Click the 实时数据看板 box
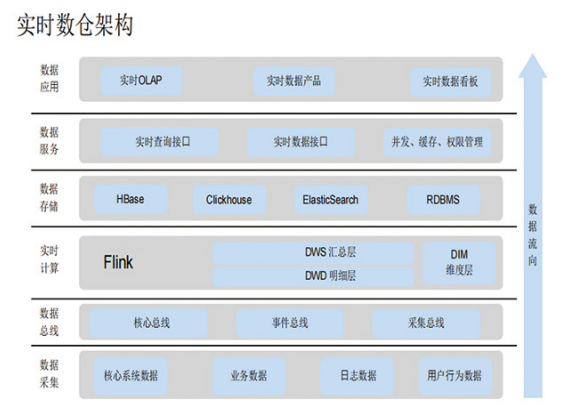The width and height of the screenshot is (575, 413). [450, 82]
